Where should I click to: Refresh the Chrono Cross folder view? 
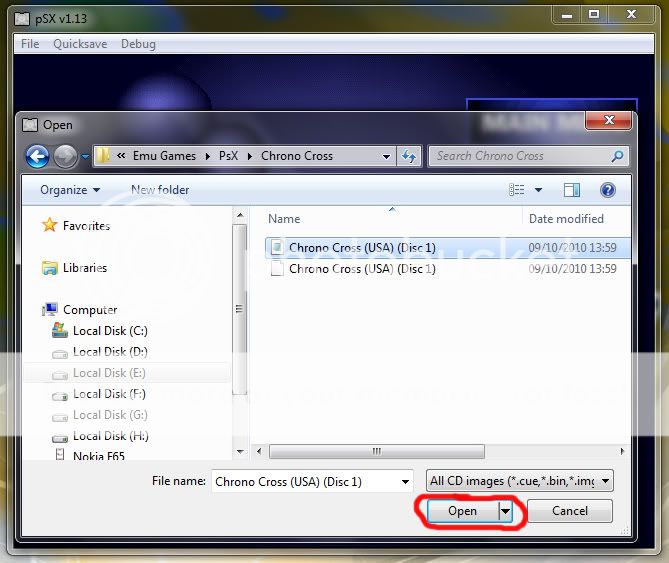pyautogui.click(x=409, y=156)
